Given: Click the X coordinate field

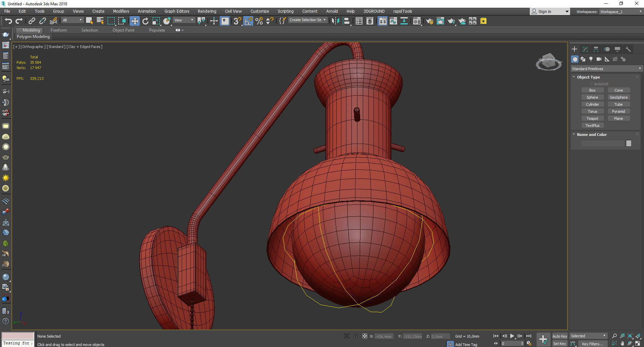Looking at the screenshot, I should [x=384, y=336].
